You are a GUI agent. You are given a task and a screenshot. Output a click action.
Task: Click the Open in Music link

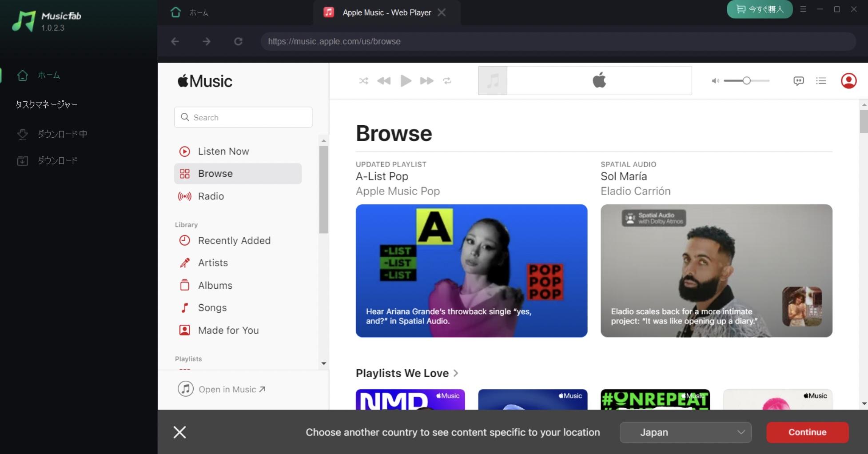tap(222, 389)
